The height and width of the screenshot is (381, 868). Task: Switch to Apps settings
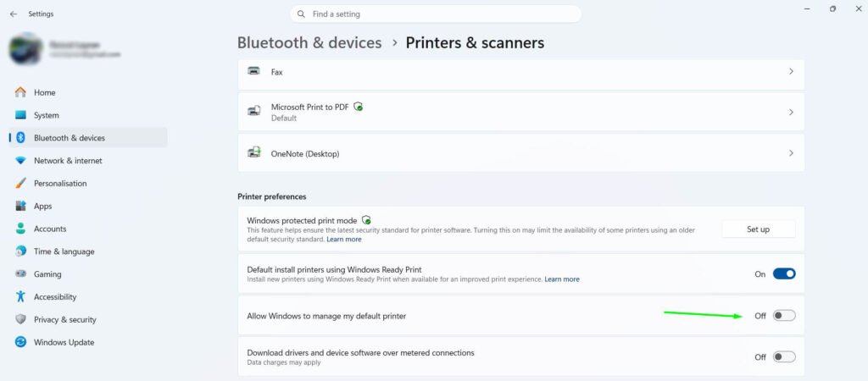click(88, 206)
